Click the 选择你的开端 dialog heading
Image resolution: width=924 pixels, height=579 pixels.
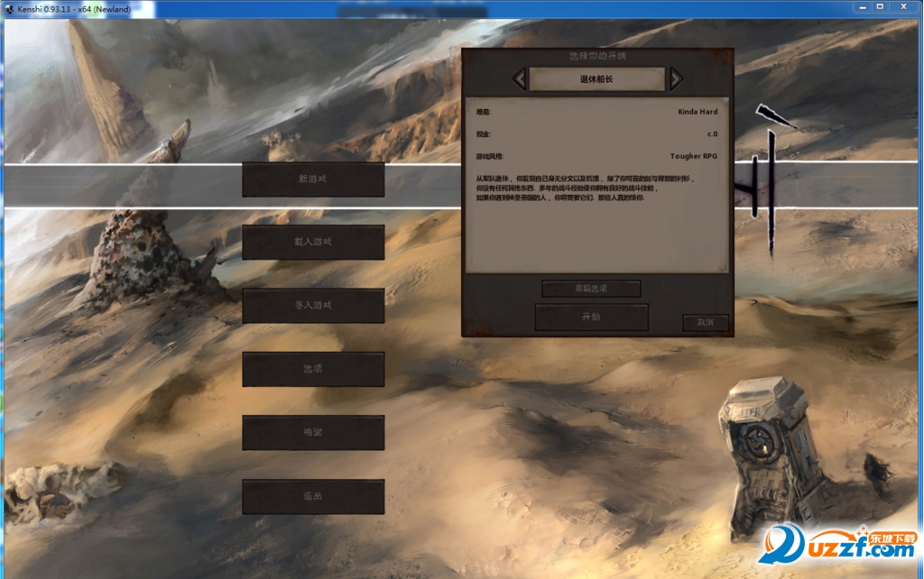(x=597, y=56)
